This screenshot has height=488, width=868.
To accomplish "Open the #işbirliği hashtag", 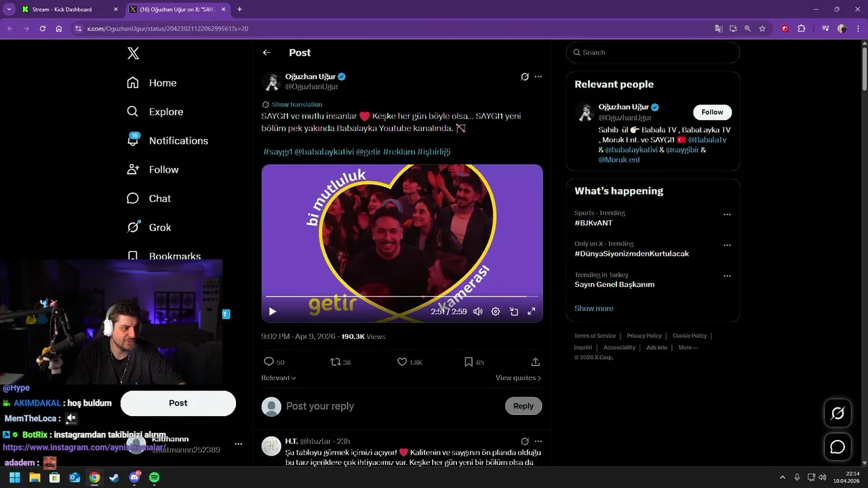I will [x=433, y=151].
